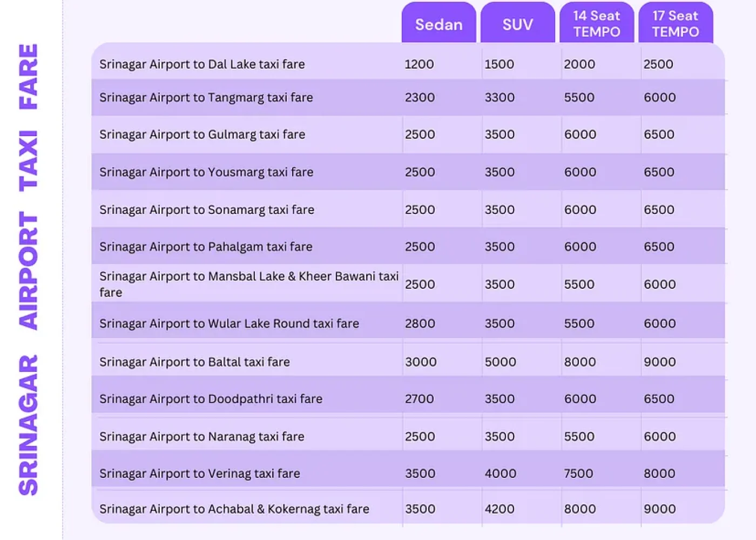Click the Achabal & Kokernag row label
The width and height of the screenshot is (756, 540).
tap(234, 509)
